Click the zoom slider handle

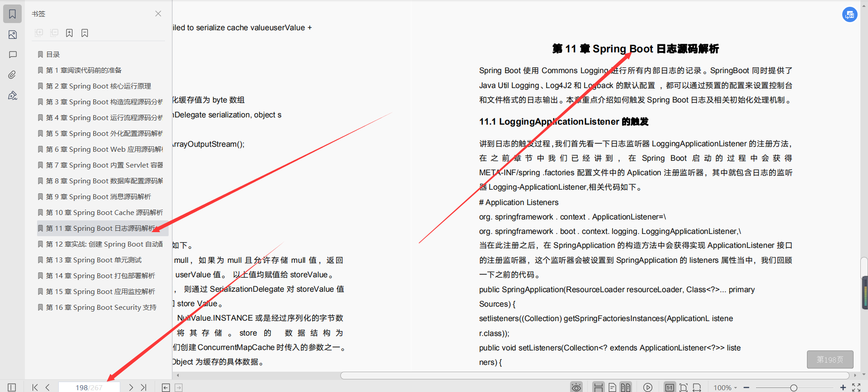coord(793,387)
